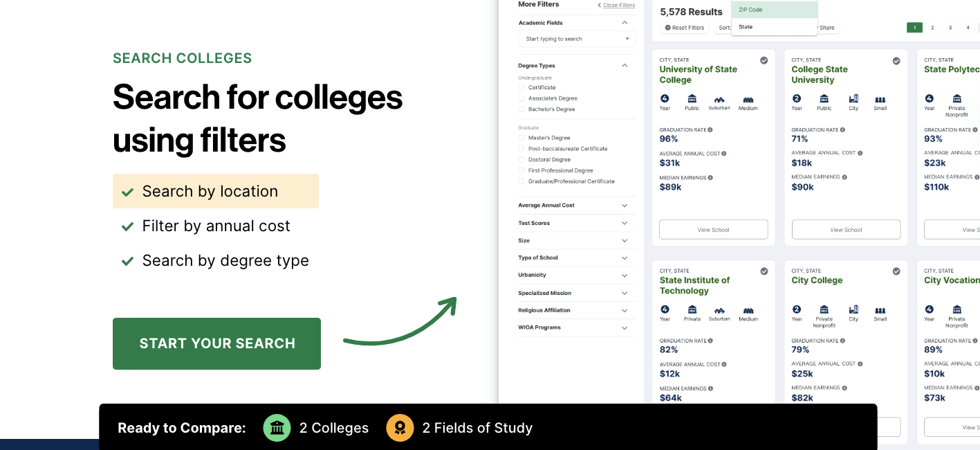This screenshot has height=450, width=980.
Task: Select the 4-Year icon on University of State College
Action: click(x=664, y=99)
